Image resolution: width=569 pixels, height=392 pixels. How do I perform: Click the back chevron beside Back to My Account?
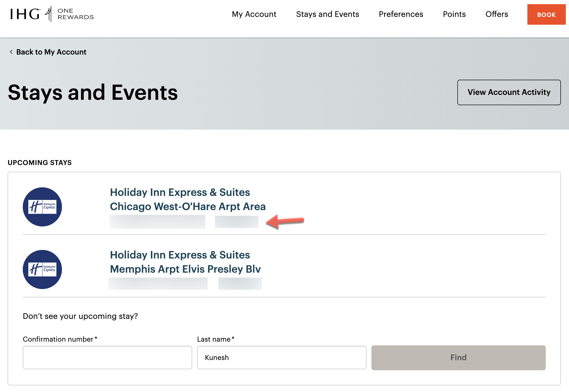[11, 52]
